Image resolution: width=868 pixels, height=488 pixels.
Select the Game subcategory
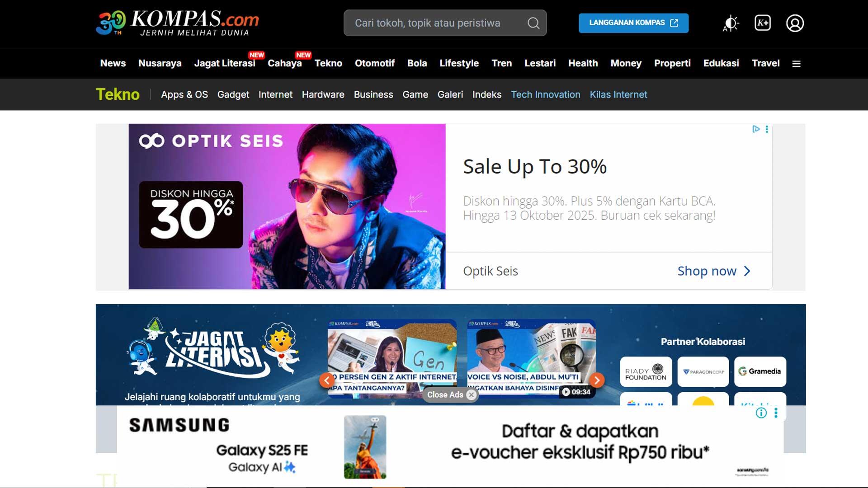click(415, 94)
